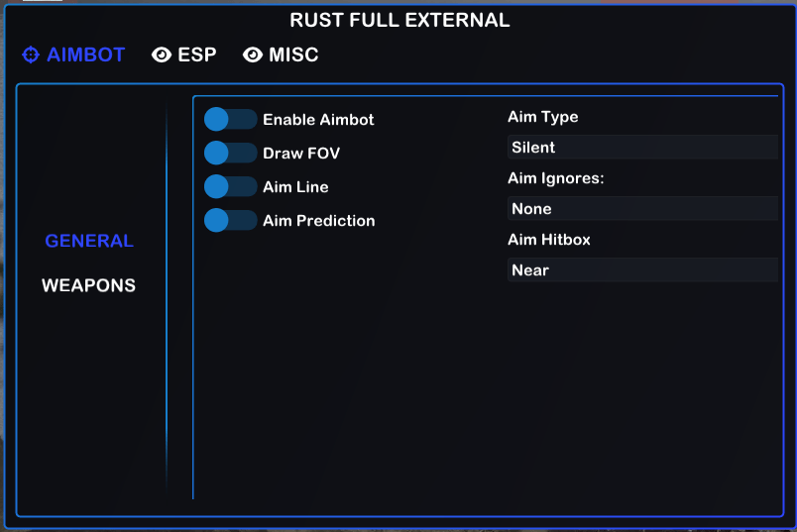Image resolution: width=797 pixels, height=532 pixels.
Task: Go to the MISC tab label
Action: 293,55
